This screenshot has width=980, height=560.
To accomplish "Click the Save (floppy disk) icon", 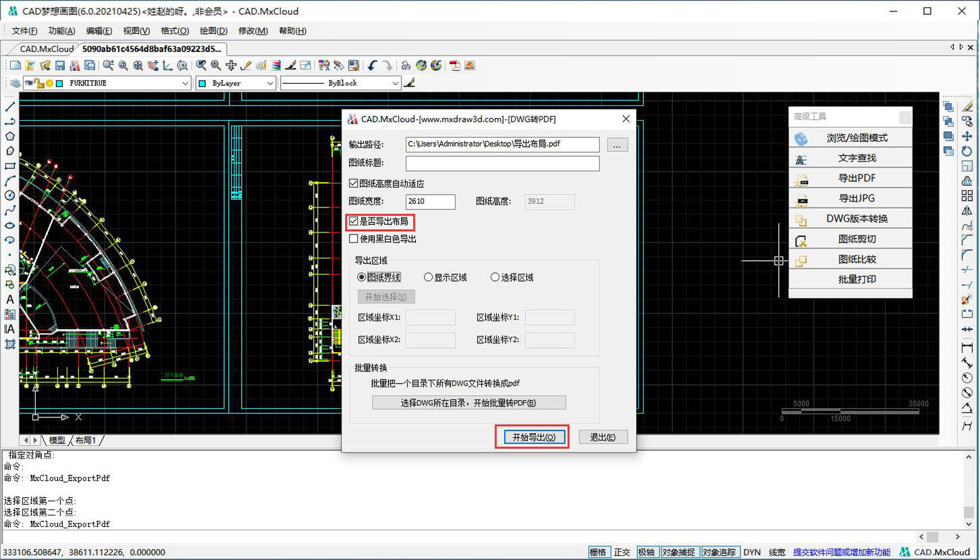I will (x=59, y=66).
